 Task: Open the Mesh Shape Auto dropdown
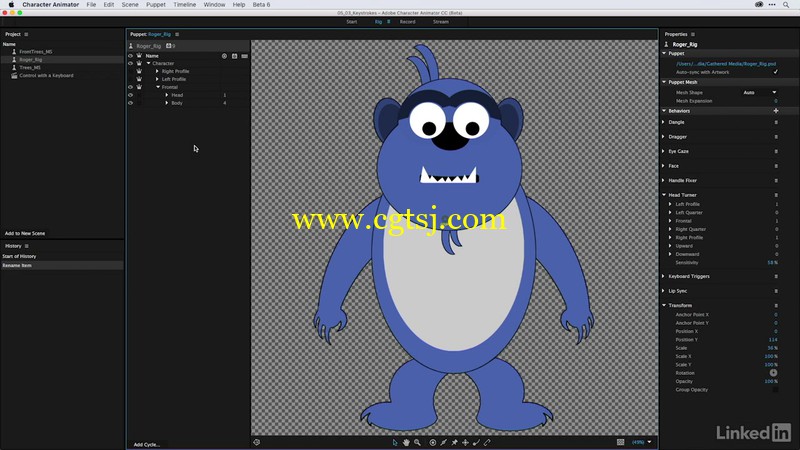click(x=760, y=92)
